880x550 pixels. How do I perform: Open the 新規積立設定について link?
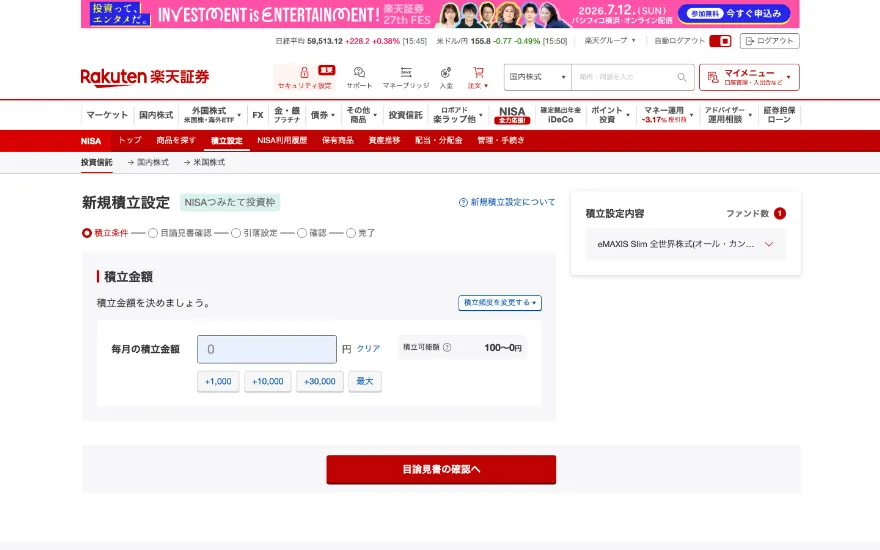(512, 203)
